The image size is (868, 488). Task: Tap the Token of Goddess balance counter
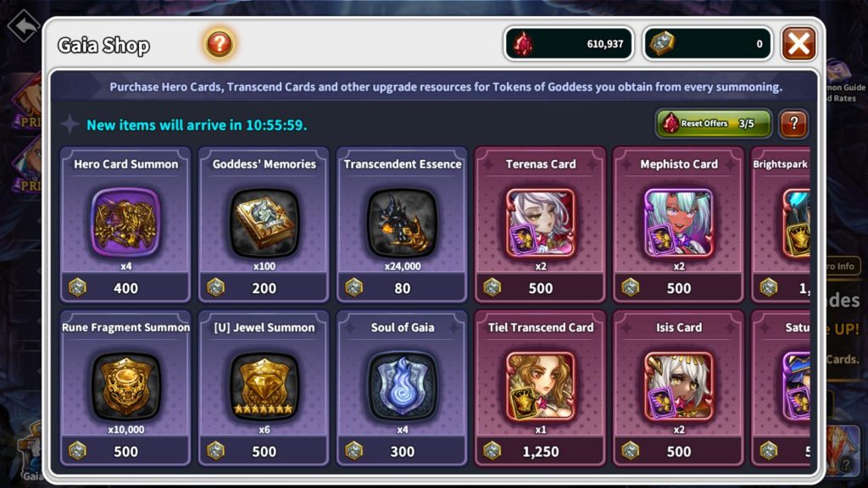coord(708,44)
